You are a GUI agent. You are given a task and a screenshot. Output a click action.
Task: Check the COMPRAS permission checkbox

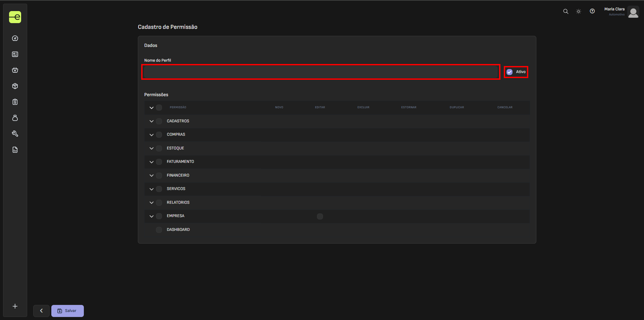[x=159, y=135]
